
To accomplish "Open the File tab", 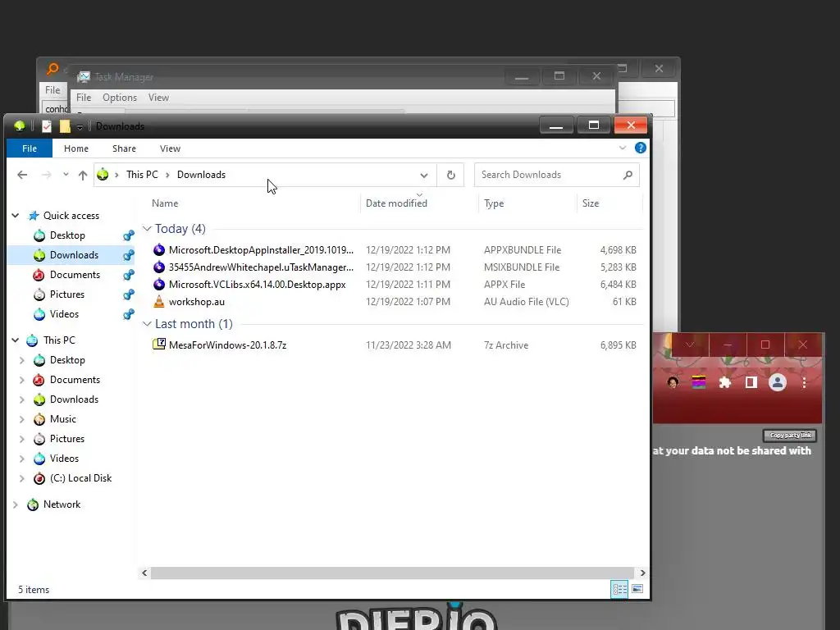I will pos(30,148).
